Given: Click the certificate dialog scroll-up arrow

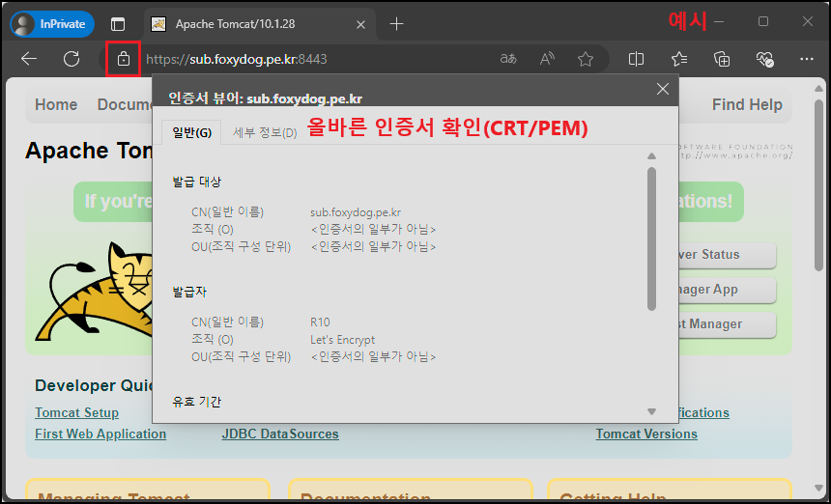Looking at the screenshot, I should [x=652, y=156].
